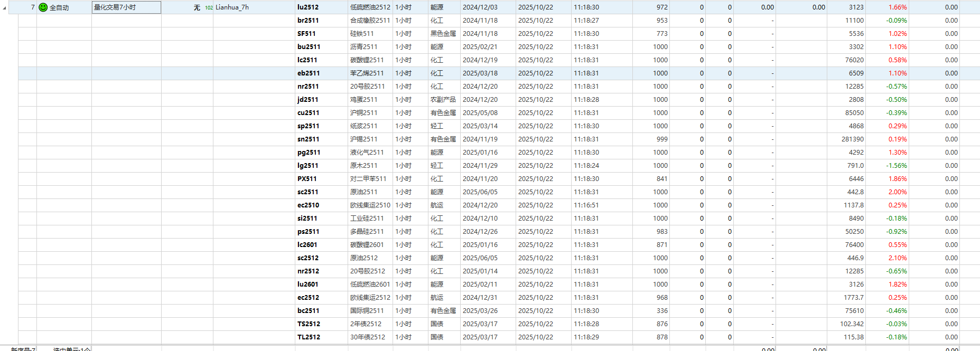980x351 pixels.
Task: Select the TS2512 2-year bond row
Action: [309, 324]
